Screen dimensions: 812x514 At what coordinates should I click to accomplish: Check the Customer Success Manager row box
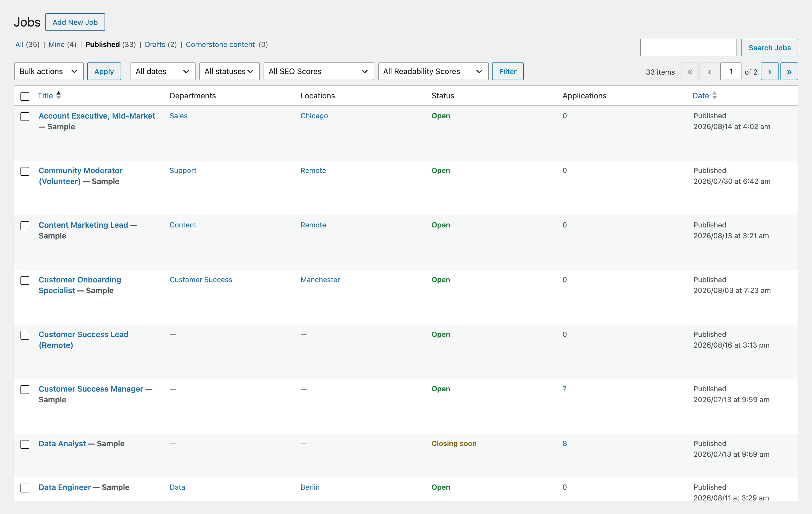pos(25,390)
